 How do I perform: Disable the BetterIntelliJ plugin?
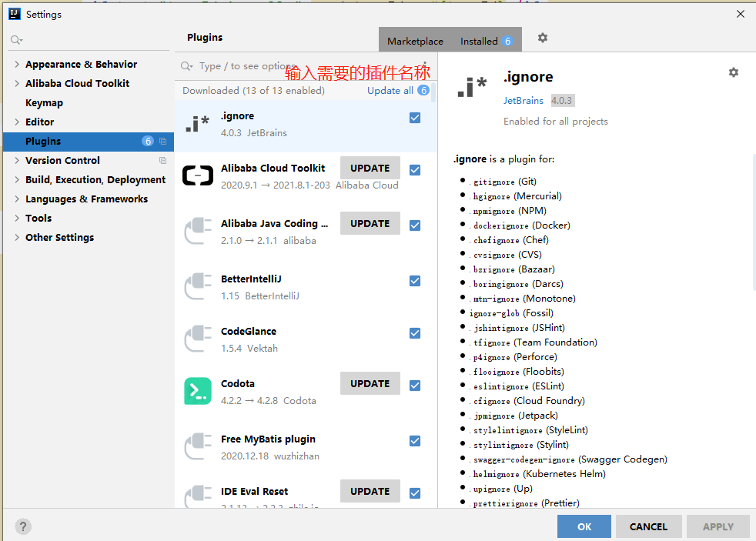pos(415,280)
